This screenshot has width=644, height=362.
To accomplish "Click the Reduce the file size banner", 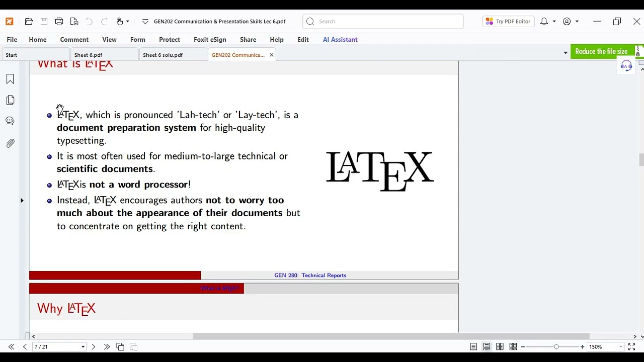I will point(601,52).
